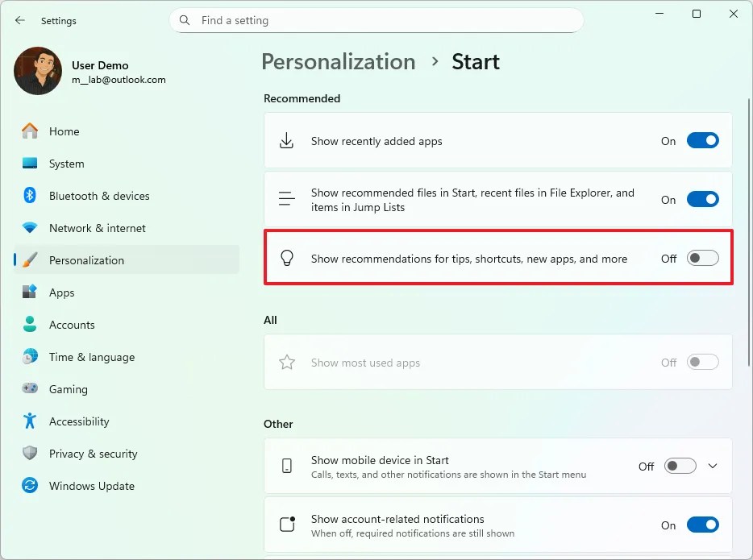
Task: Expand the Show mobile device in Start section
Action: click(x=713, y=466)
